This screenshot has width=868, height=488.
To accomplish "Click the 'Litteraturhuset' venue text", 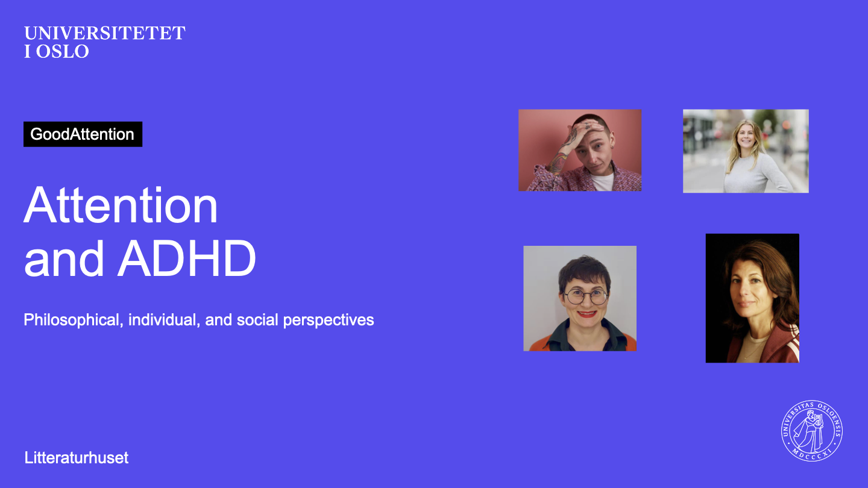I will click(x=77, y=458).
